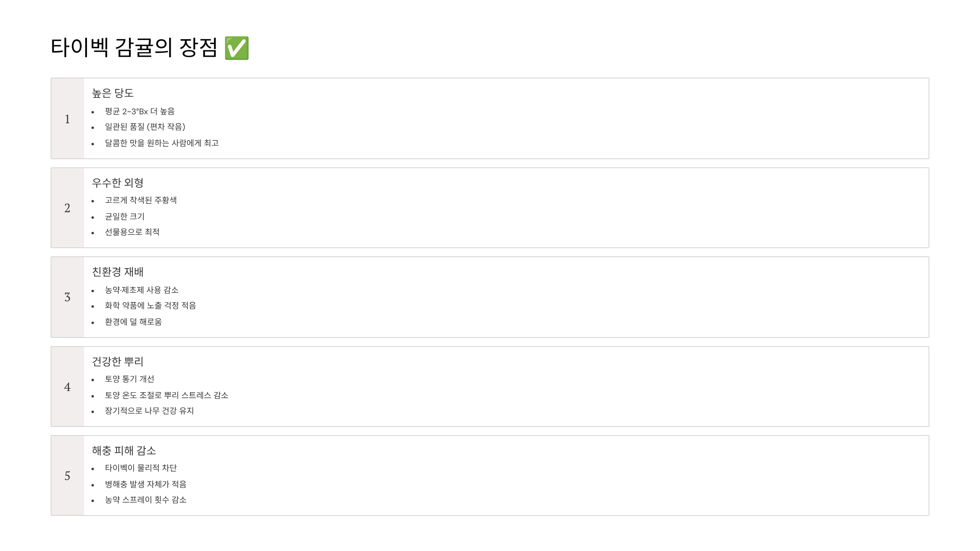This screenshot has width=980, height=551.
Task: Click the bullet 평균 2~3°Bx 더 높음
Action: click(140, 111)
